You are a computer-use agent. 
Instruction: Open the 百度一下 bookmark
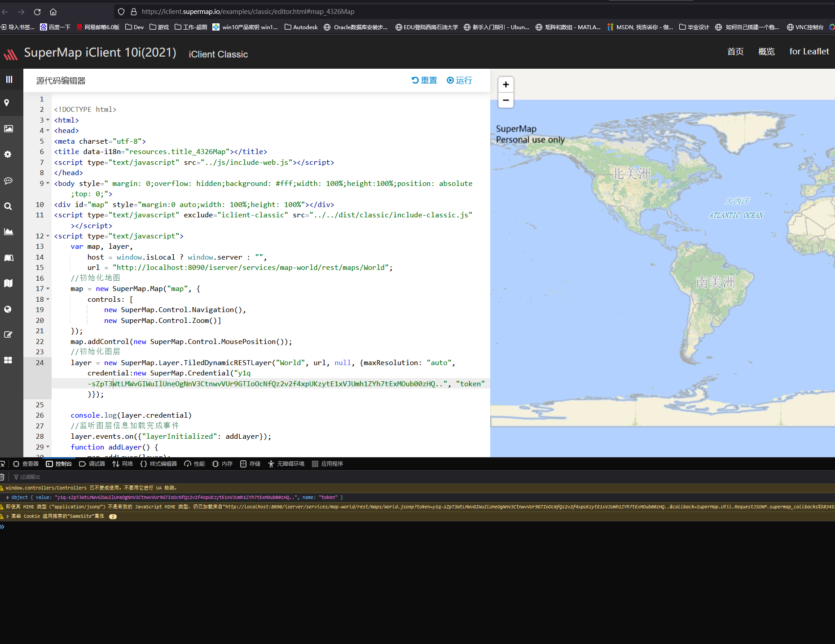point(55,27)
